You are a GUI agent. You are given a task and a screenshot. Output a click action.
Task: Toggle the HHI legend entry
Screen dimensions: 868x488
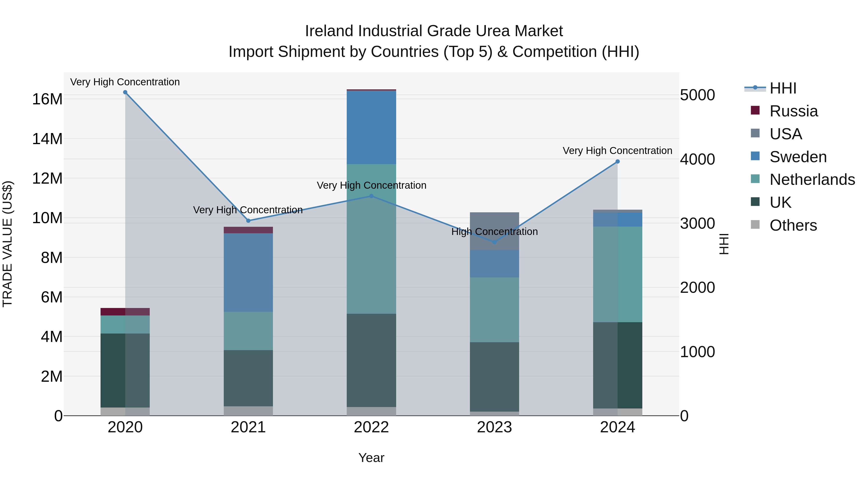(x=770, y=88)
